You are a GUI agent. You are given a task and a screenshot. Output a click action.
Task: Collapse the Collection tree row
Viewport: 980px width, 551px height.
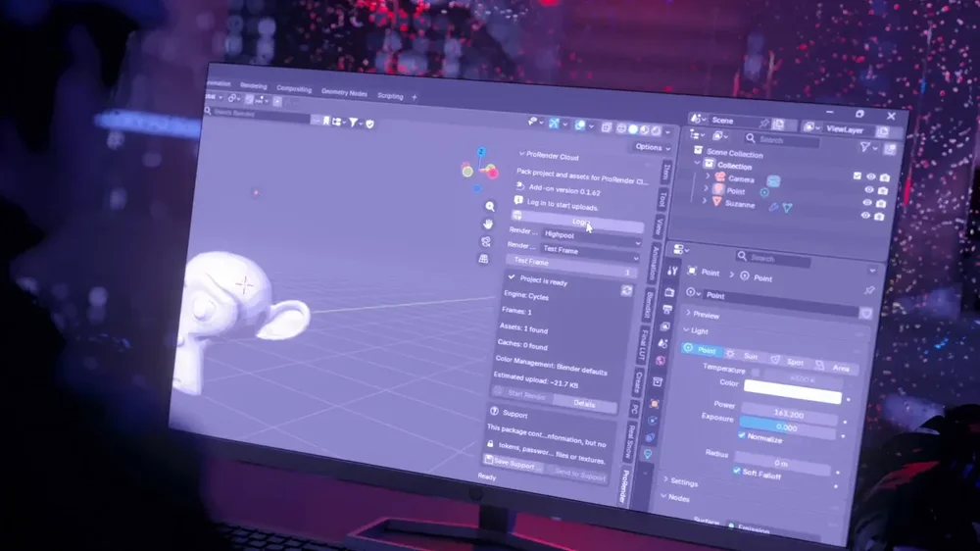(x=698, y=163)
